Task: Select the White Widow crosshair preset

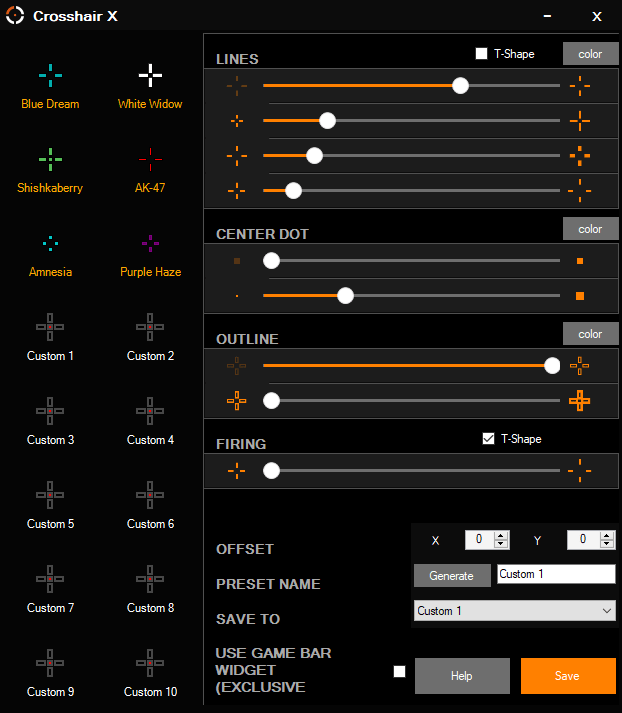Action: click(150, 87)
